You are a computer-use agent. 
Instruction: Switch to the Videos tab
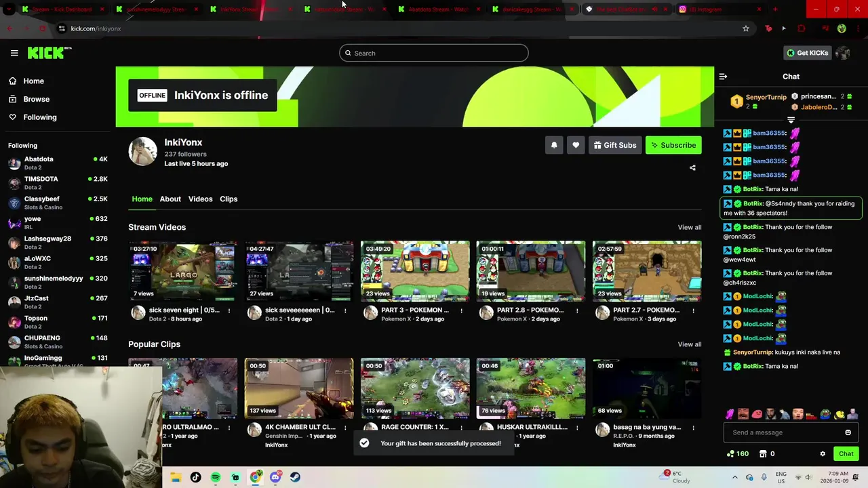coord(200,199)
